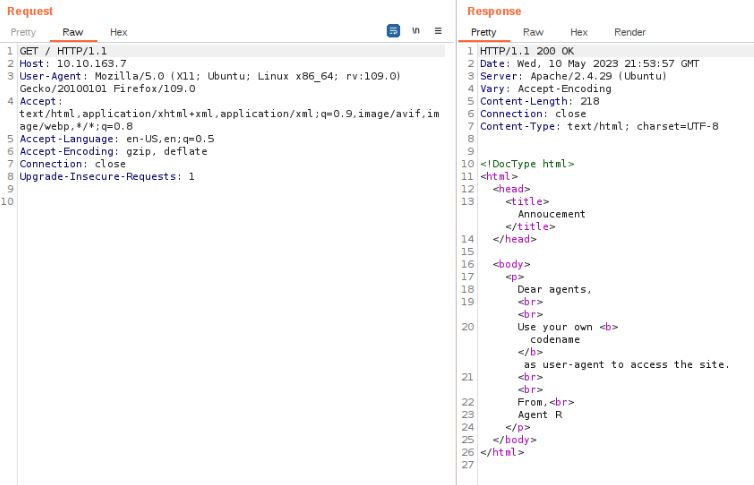Image resolution: width=754 pixels, height=485 pixels.
Task: Click the 'HTTP/1.1 200 OK' status line
Action: pyautogui.click(x=527, y=51)
